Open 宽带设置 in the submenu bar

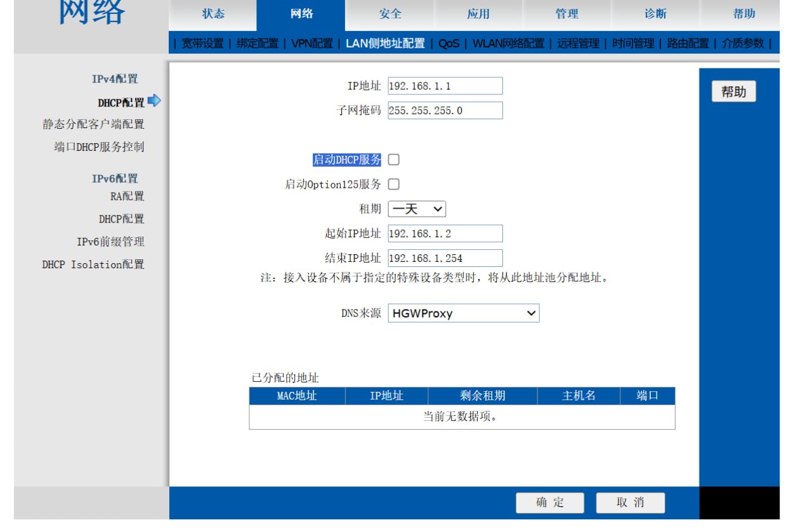click(202, 43)
